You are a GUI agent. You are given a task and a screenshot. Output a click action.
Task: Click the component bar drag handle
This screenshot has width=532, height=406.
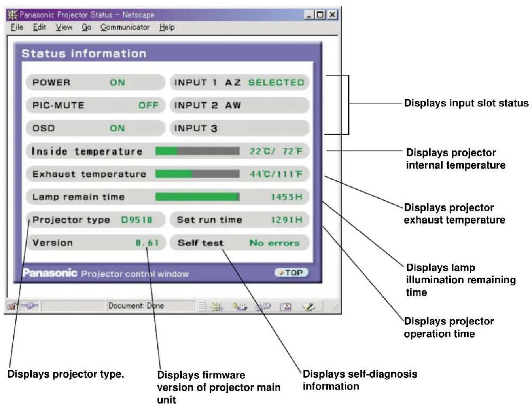pos(202,306)
